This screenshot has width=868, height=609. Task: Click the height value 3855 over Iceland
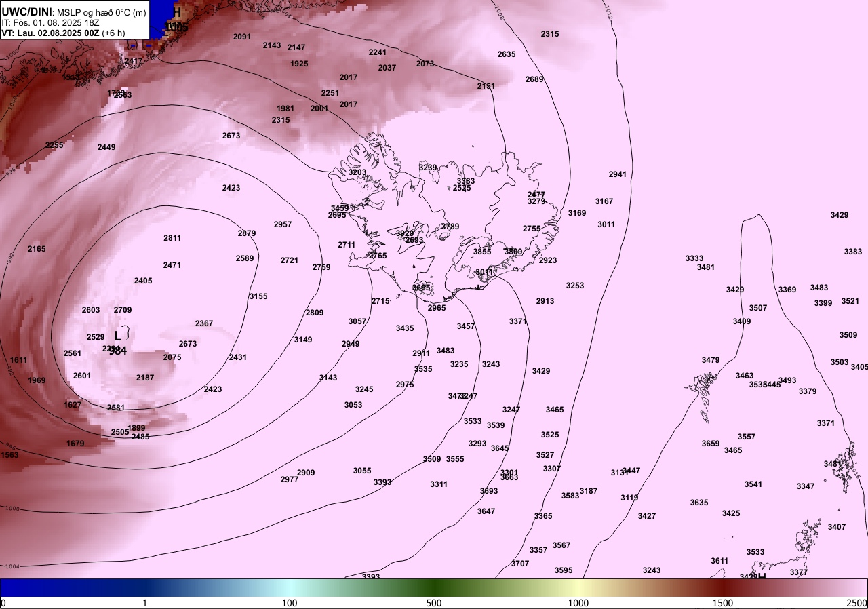[x=482, y=252]
